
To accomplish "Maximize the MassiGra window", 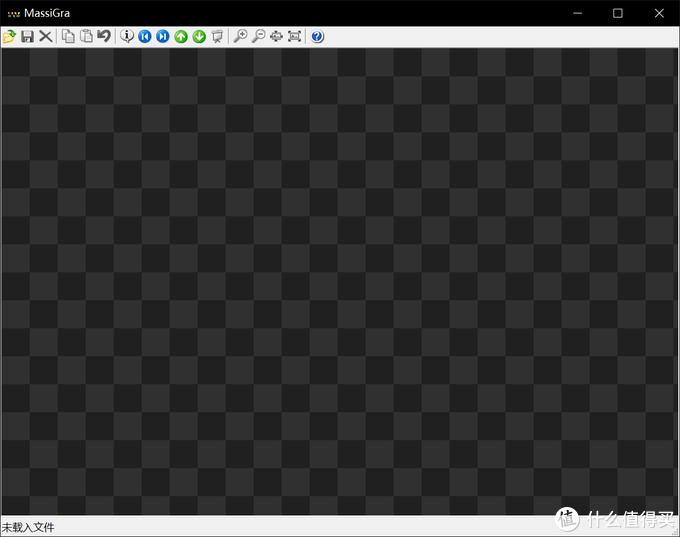I will coord(617,13).
